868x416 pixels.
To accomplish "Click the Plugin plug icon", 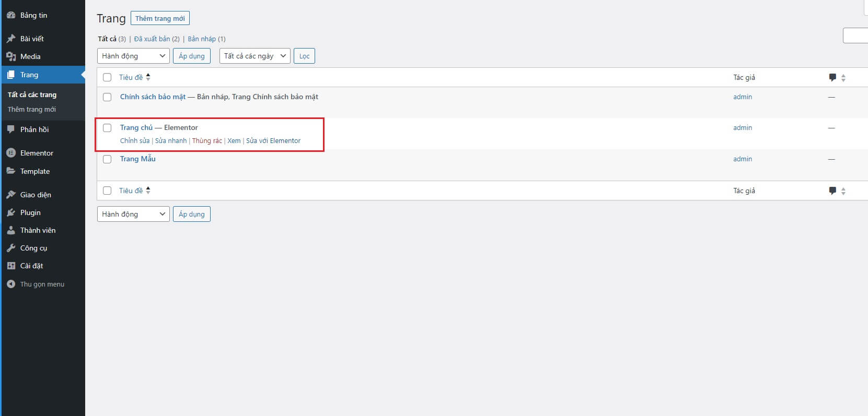I will (x=11, y=212).
